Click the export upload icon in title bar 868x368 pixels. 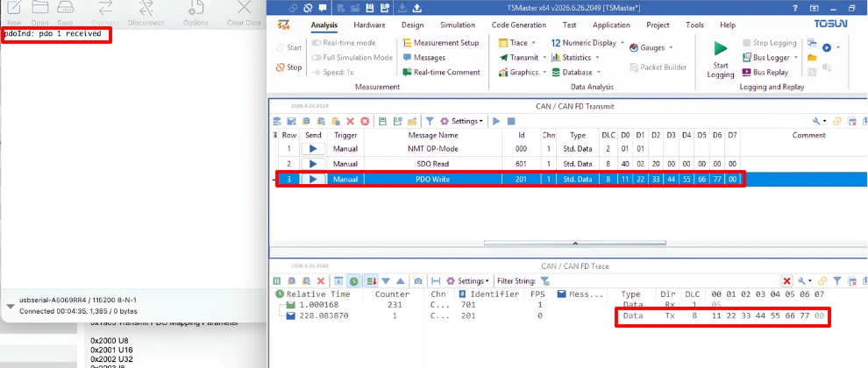tap(416, 8)
